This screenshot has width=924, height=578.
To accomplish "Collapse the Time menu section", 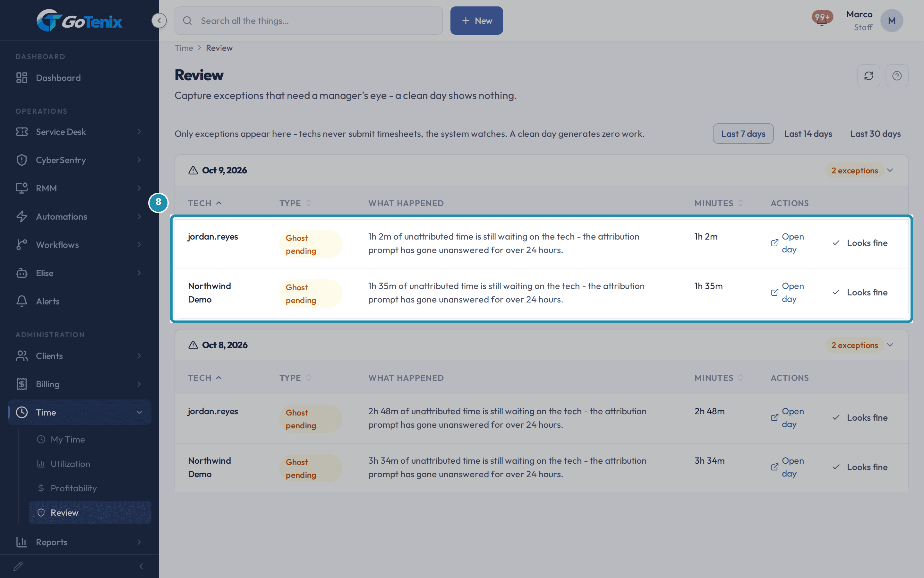I will (80, 412).
